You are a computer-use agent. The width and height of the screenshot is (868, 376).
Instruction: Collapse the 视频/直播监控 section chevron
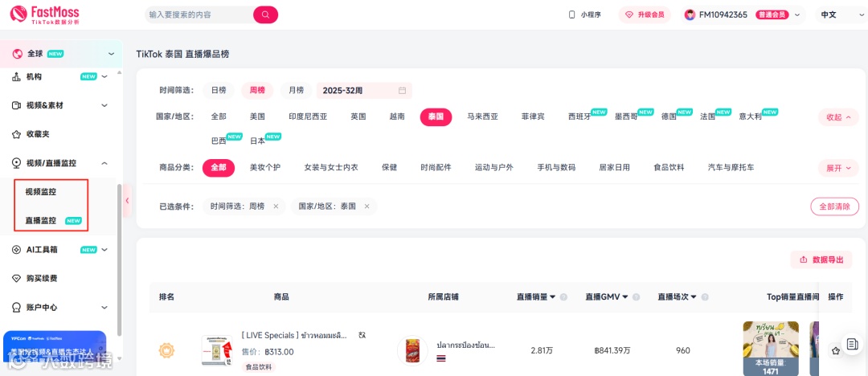click(104, 163)
